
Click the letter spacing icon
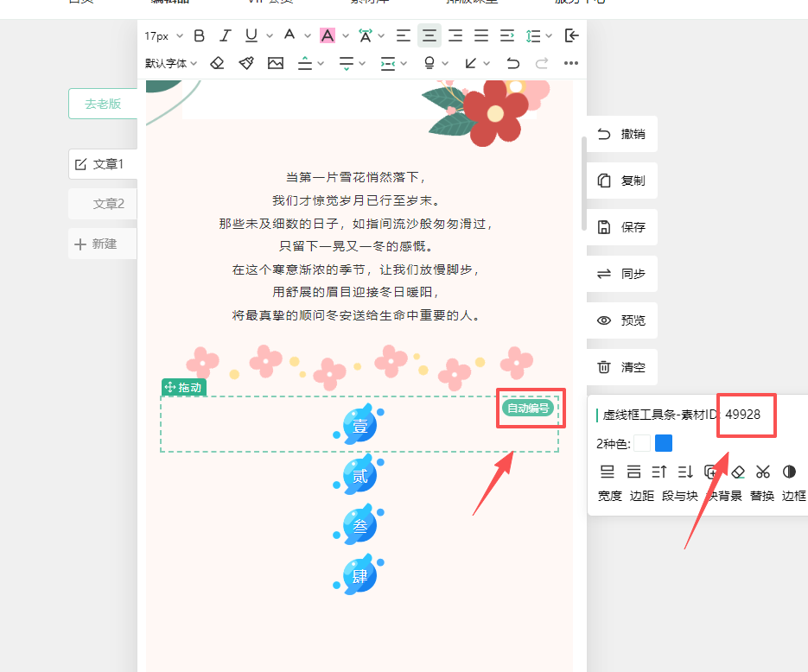(x=366, y=35)
